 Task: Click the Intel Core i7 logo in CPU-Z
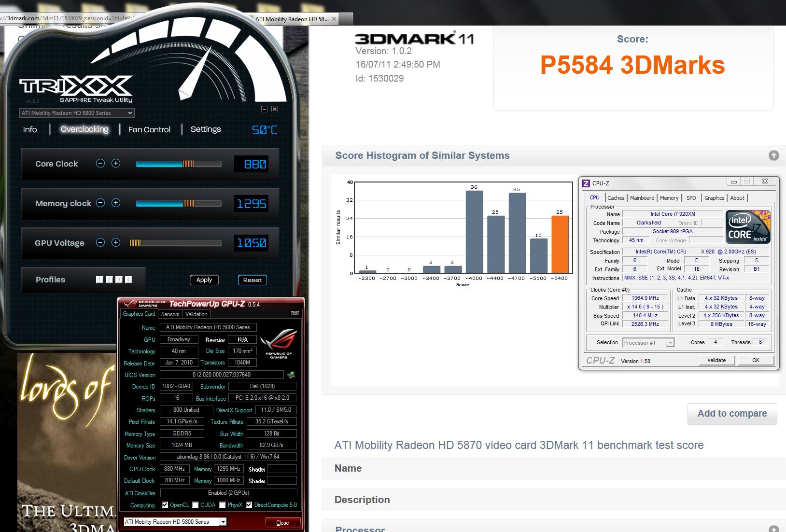[748, 226]
